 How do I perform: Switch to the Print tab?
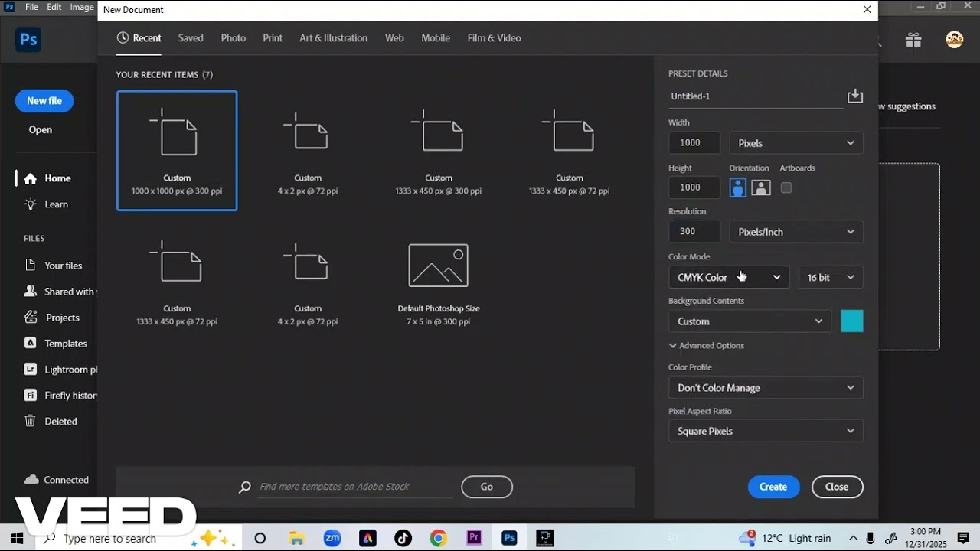(x=273, y=38)
